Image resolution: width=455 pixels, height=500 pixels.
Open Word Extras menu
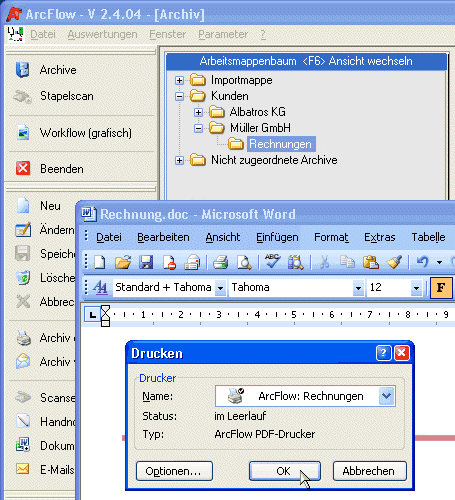click(x=380, y=237)
